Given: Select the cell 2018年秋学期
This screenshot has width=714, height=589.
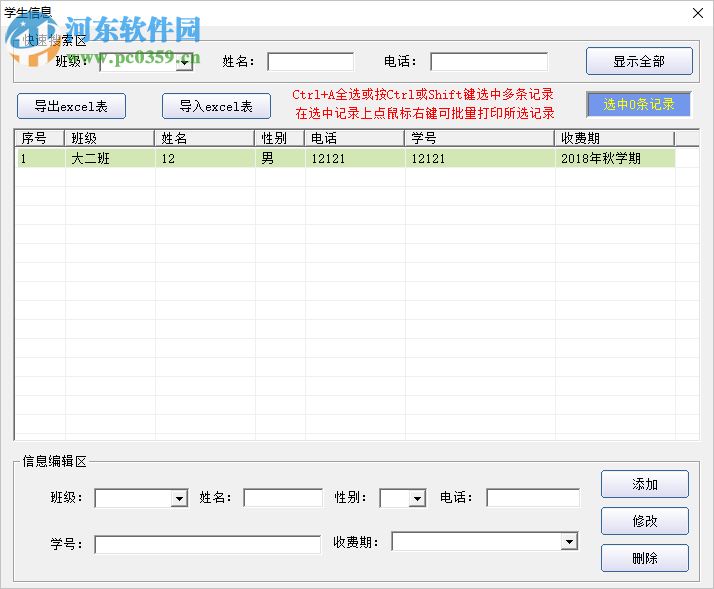Looking at the screenshot, I should click(x=615, y=158).
